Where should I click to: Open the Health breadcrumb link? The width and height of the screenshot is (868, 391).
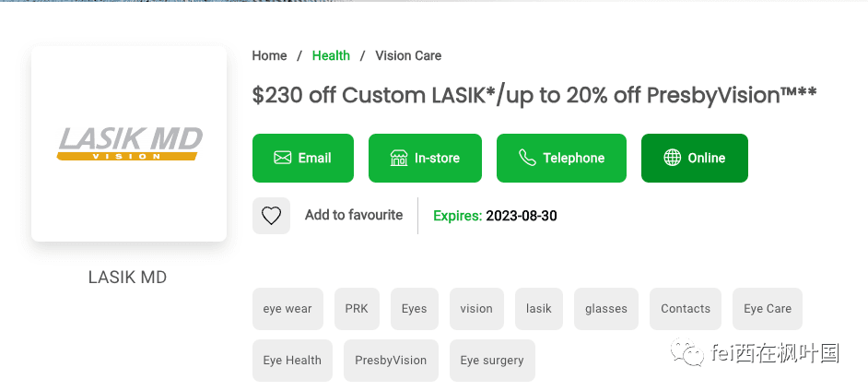[331, 56]
